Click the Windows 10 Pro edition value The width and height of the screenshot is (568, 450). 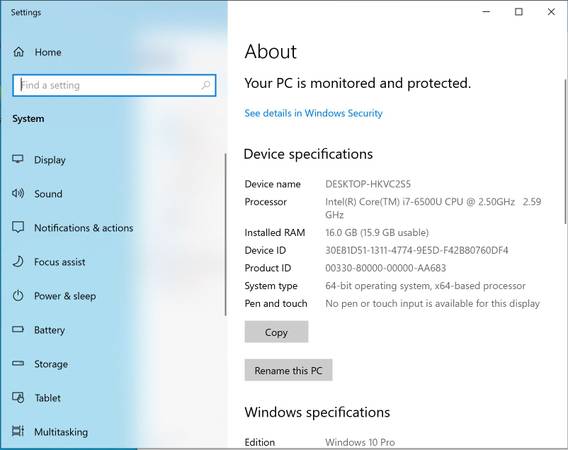(x=360, y=442)
